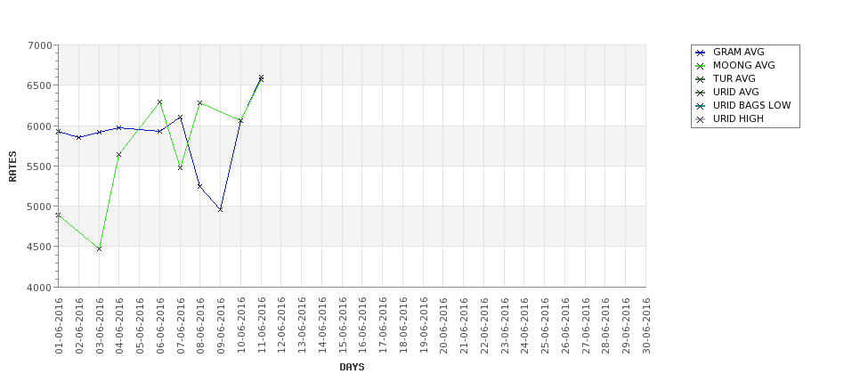Click the 09-06-2016 date label
The height and width of the screenshot is (382, 868).
click(x=221, y=326)
